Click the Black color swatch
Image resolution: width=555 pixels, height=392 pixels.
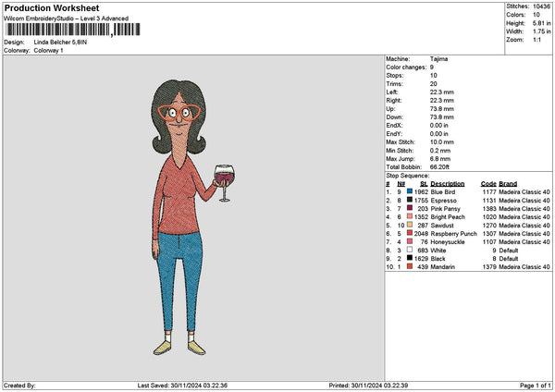coord(410,258)
